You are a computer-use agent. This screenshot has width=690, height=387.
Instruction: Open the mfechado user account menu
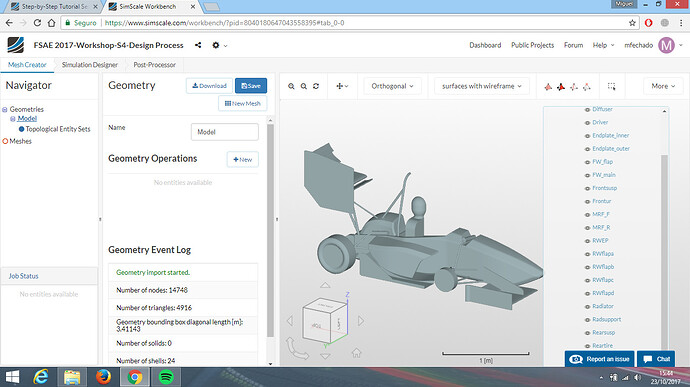653,45
